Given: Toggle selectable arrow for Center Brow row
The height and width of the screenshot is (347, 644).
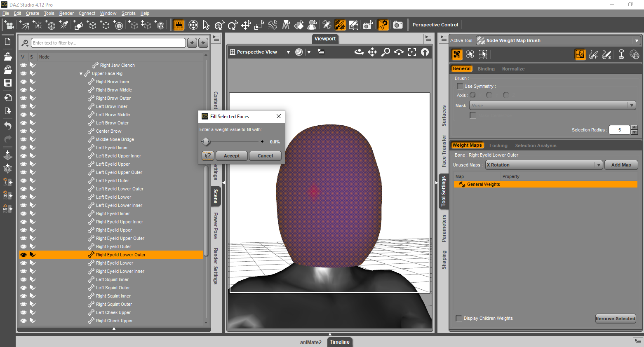Looking at the screenshot, I should coord(33,131).
